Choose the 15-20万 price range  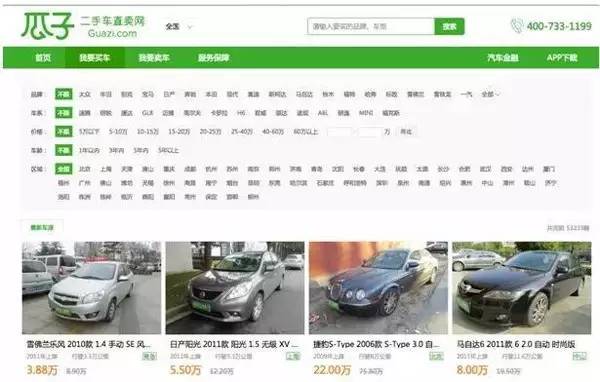click(179, 132)
